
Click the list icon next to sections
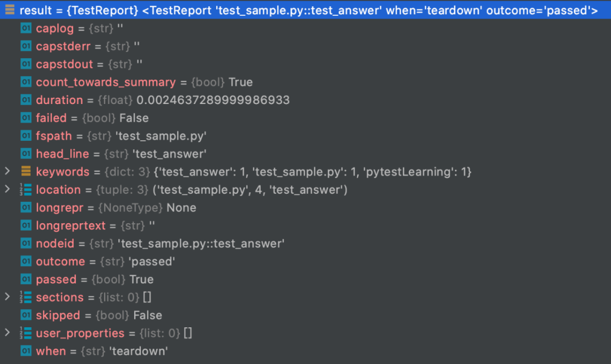pos(25,297)
